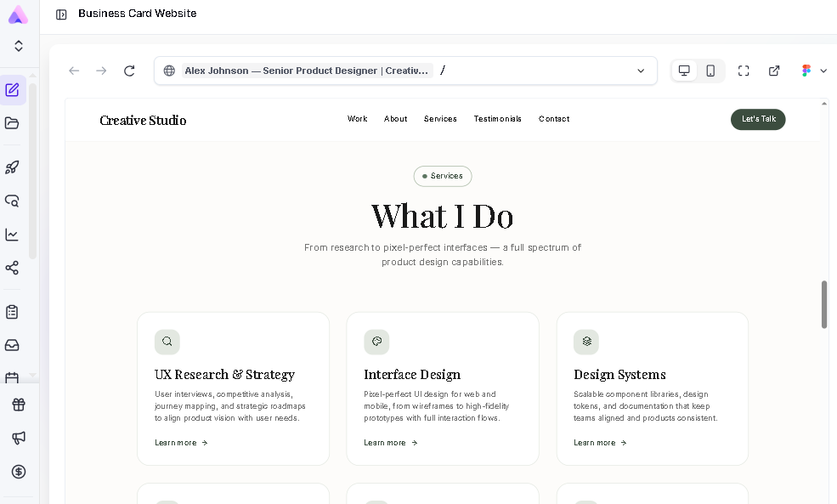The height and width of the screenshot is (504, 837).
Task: Open preview in new tab icon
Action: click(774, 71)
